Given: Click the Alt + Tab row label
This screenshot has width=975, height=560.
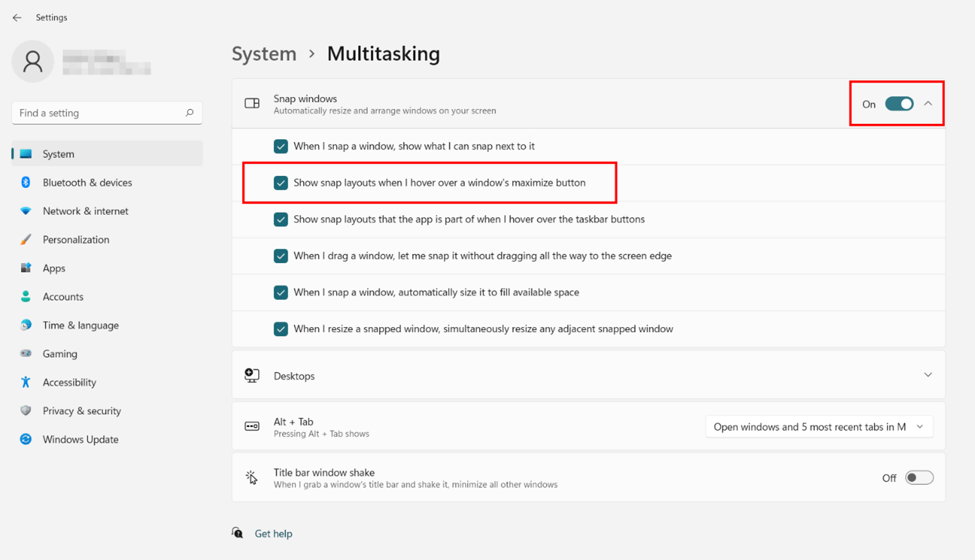Looking at the screenshot, I should point(293,421).
